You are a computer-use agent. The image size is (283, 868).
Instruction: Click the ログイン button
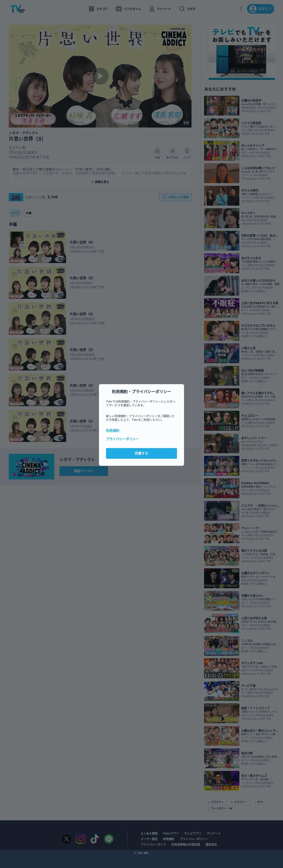[261, 9]
